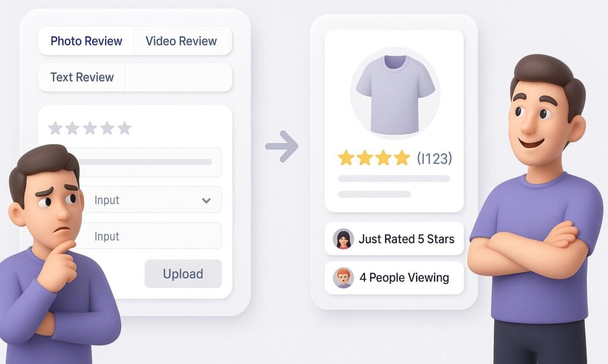Click the Just Rated 5 Stars notification
Viewport: 608px width, 364px height.
click(x=394, y=239)
